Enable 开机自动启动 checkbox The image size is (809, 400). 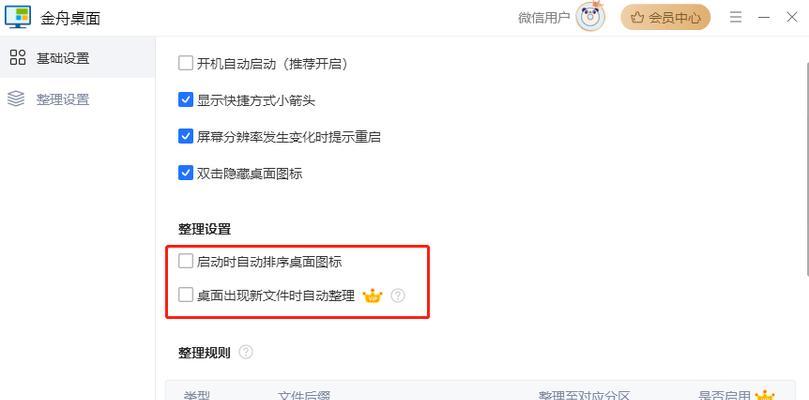click(185, 63)
